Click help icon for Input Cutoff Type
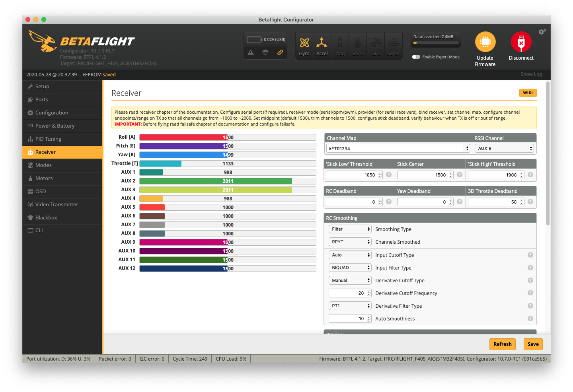The height and width of the screenshot is (392, 573). [x=530, y=255]
